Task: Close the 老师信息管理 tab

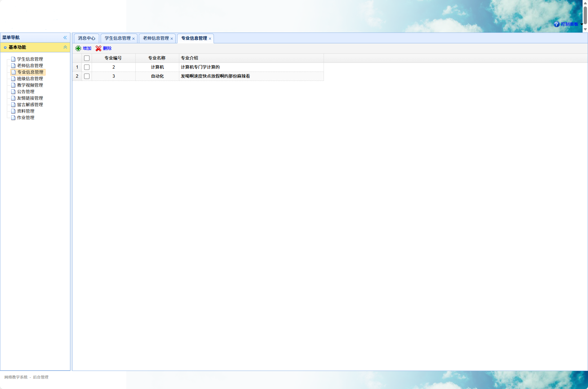Action: [x=172, y=39]
